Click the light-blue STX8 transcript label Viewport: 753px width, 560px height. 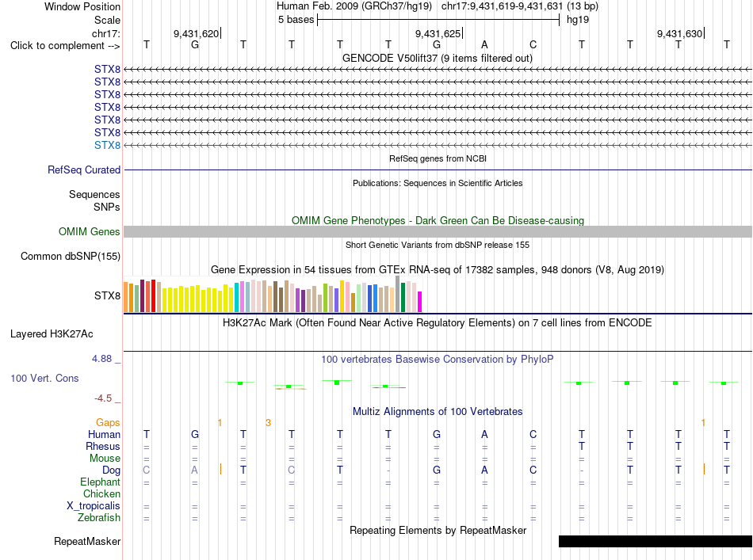tap(107, 146)
